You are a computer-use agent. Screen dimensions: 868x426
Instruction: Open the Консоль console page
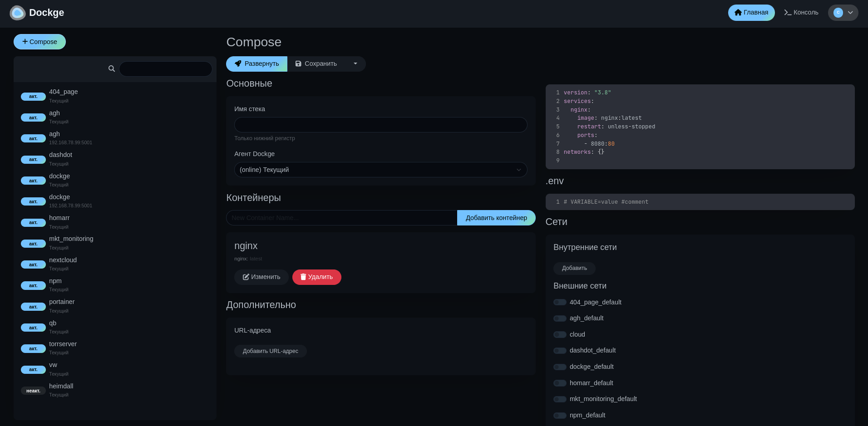801,13
